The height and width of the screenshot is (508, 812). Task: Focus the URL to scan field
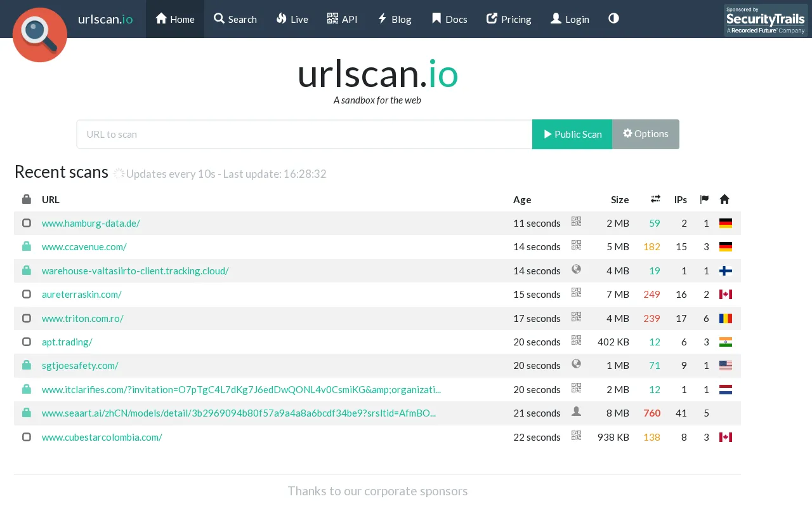click(304, 134)
